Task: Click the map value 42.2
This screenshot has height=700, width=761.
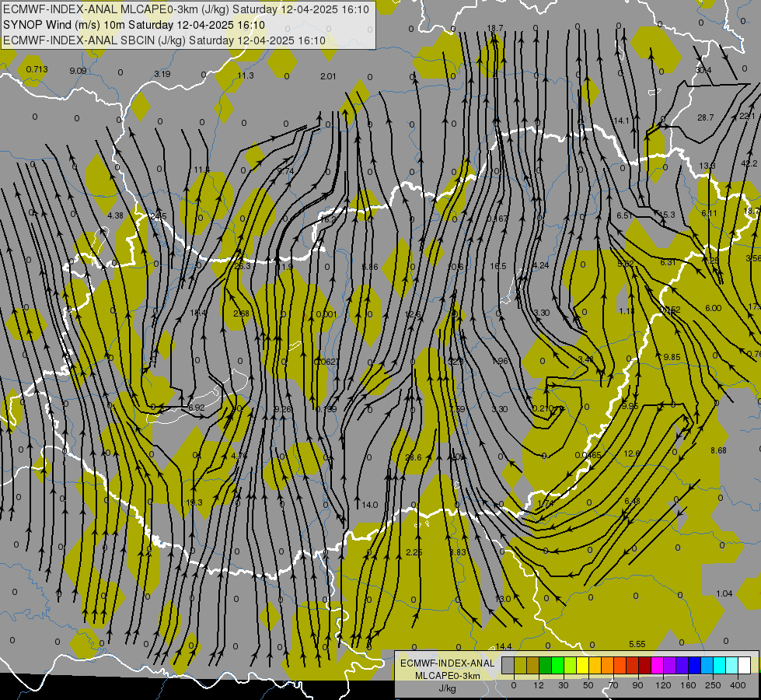Action: click(749, 163)
